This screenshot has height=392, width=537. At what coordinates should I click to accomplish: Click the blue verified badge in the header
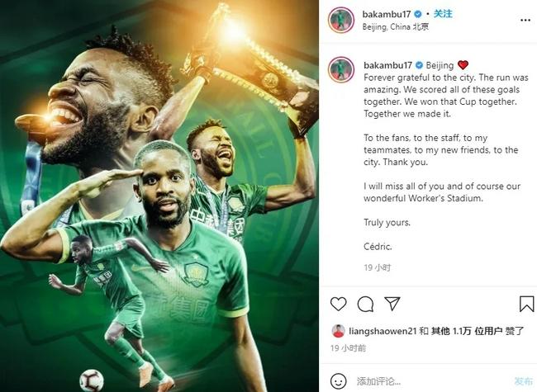point(418,14)
